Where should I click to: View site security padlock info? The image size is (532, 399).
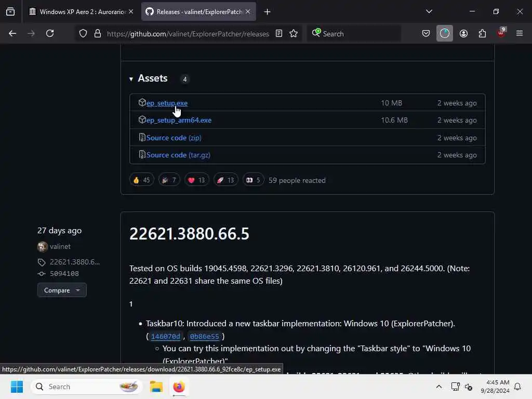point(98,33)
